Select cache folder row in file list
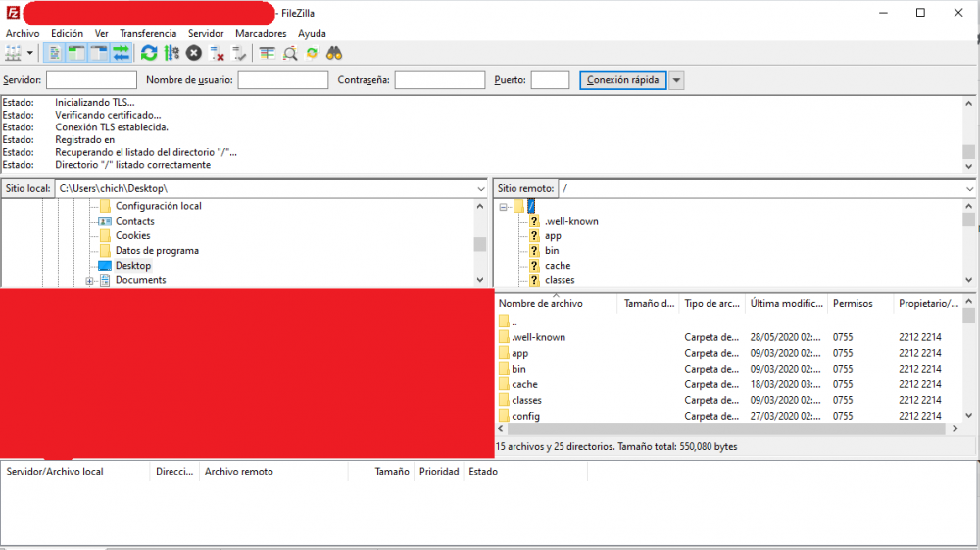The image size is (980, 550). coord(729,384)
